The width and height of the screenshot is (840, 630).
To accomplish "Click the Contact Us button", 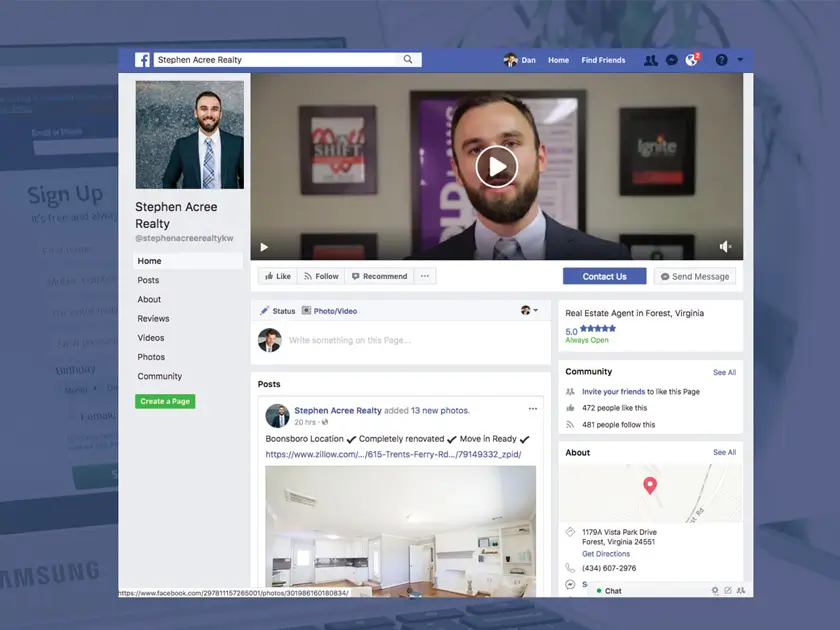I will point(604,276).
